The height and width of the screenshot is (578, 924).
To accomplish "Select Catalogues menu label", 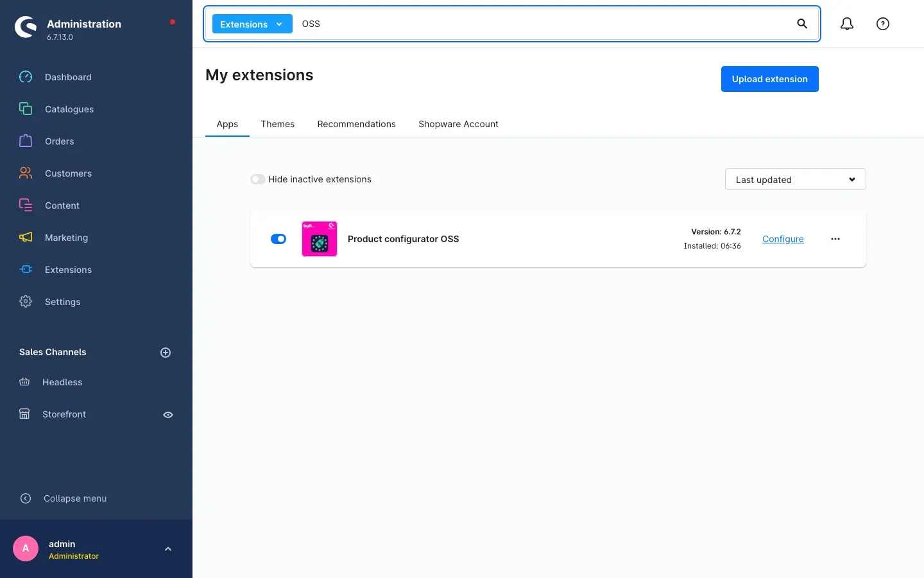I will point(69,109).
